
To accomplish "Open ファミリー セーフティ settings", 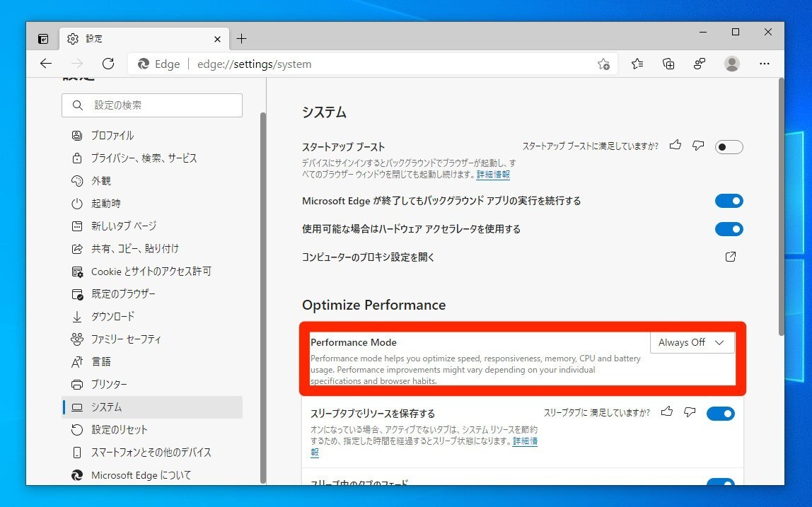I will tap(152, 339).
